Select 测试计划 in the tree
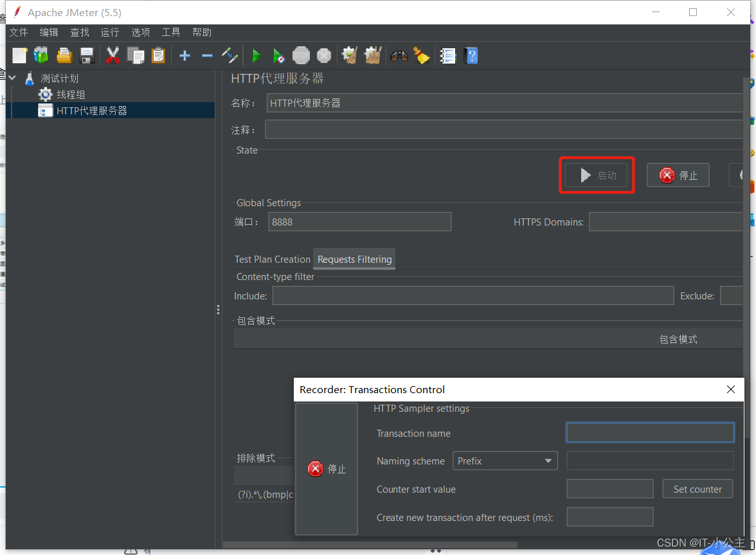This screenshot has height=555, width=756. 59,78
